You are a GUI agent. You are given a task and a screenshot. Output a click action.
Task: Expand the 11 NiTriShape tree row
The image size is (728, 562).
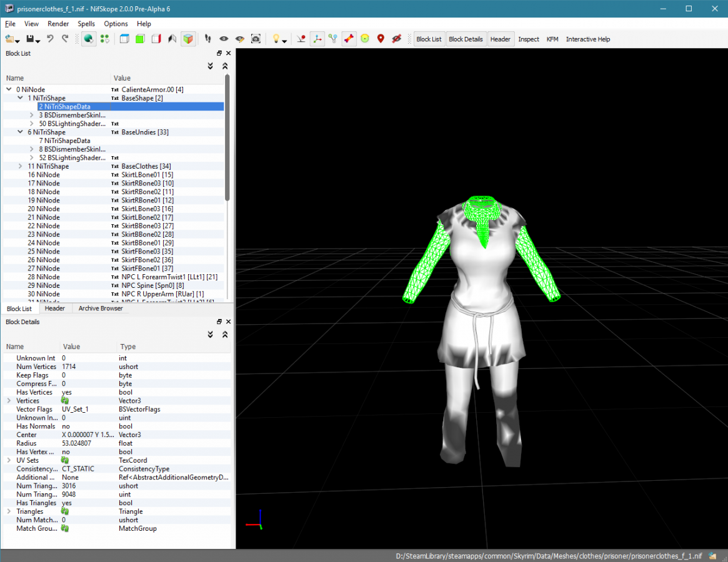point(20,166)
